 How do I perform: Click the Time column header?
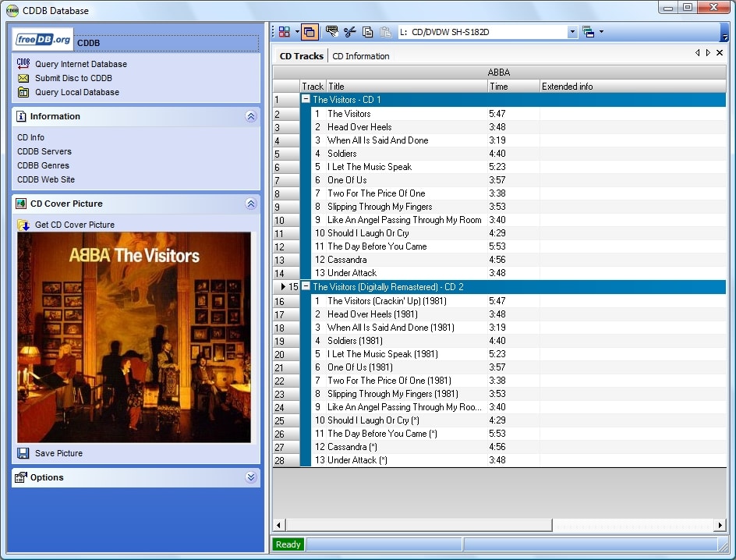514,87
